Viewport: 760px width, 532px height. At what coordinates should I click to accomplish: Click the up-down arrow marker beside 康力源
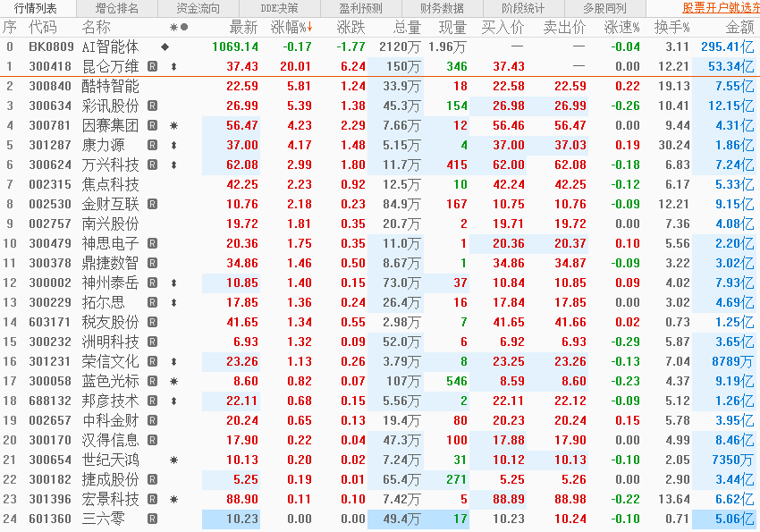(x=173, y=145)
